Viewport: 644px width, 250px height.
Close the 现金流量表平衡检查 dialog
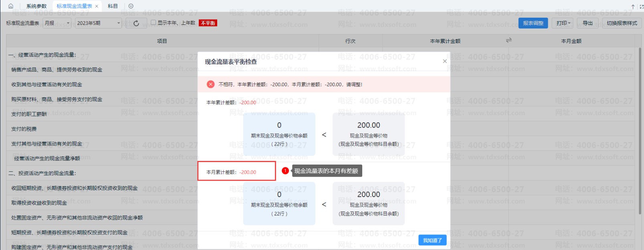click(x=444, y=61)
